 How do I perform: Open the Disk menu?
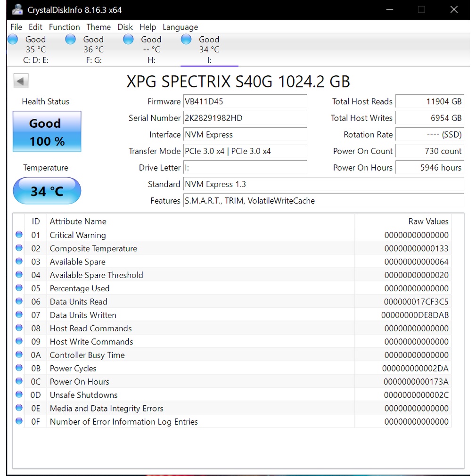[x=125, y=27]
